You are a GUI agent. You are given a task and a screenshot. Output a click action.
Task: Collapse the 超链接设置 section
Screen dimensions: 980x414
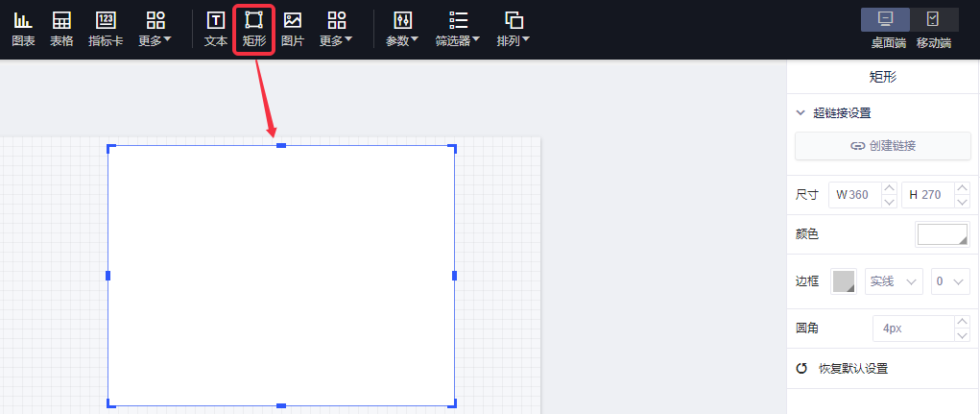pyautogui.click(x=801, y=112)
